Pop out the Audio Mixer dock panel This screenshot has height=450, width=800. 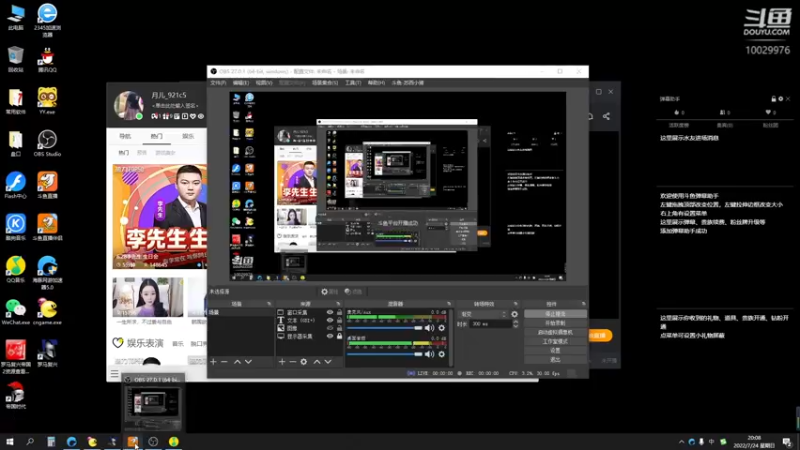coord(449,304)
